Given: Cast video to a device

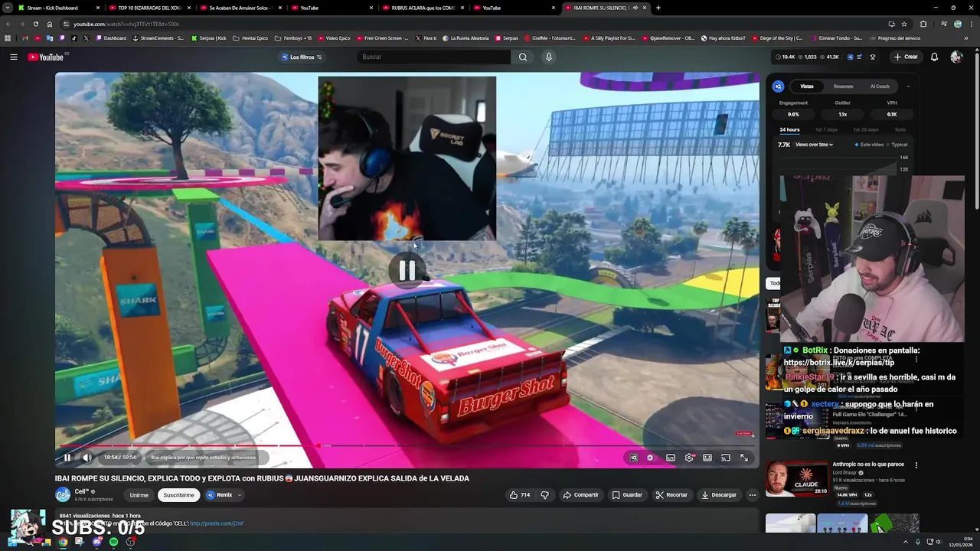Looking at the screenshot, I should pos(726,458).
